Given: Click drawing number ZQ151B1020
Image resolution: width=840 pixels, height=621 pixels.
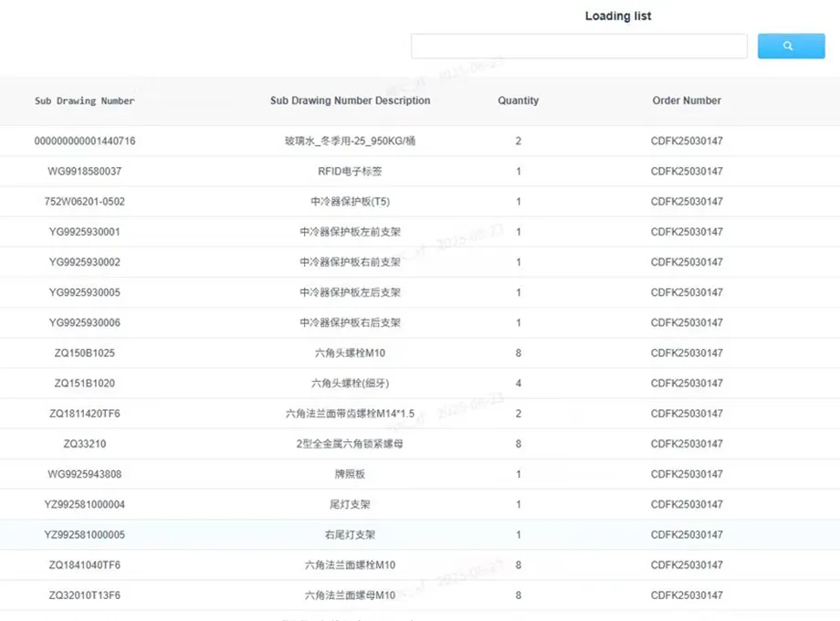Looking at the screenshot, I should [85, 384].
